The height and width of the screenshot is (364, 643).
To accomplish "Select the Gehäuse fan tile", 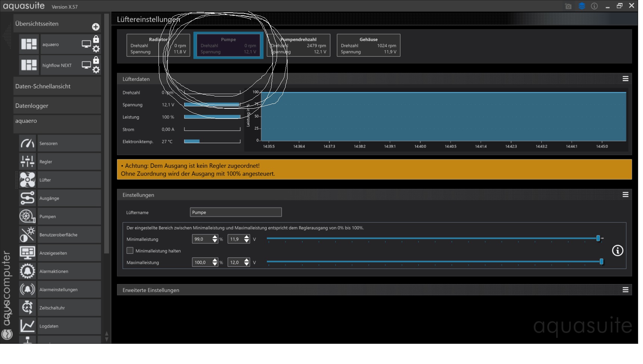I will coord(368,46).
